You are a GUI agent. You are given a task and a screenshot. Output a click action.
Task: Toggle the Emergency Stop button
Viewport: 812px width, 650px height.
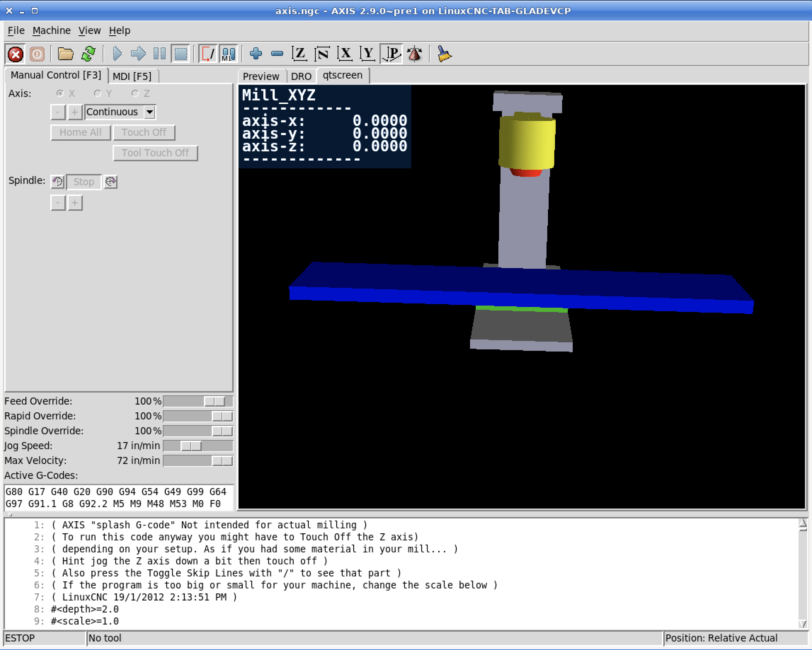click(x=16, y=54)
